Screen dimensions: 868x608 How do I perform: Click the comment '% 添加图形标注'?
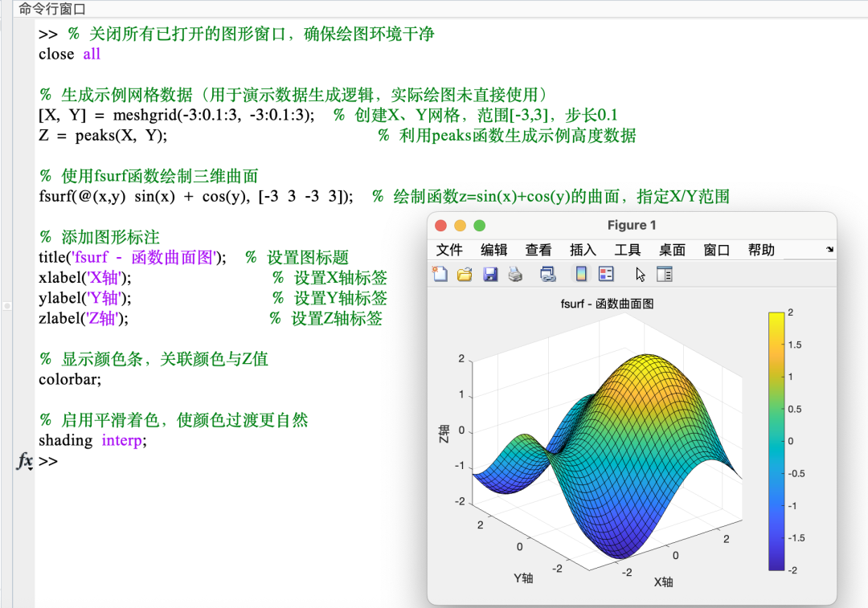click(x=100, y=237)
